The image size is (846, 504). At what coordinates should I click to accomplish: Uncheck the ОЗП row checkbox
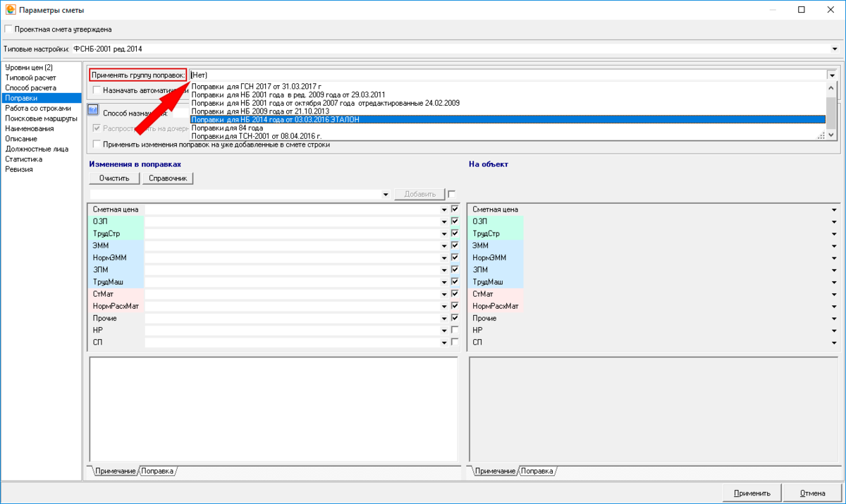[x=455, y=221]
